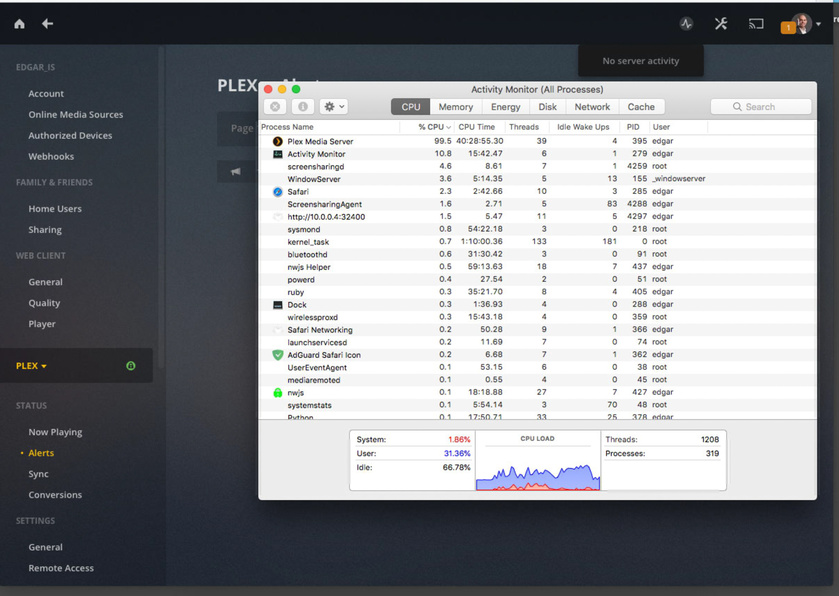The width and height of the screenshot is (839, 596).
Task: Open Quality settings
Action: click(44, 303)
